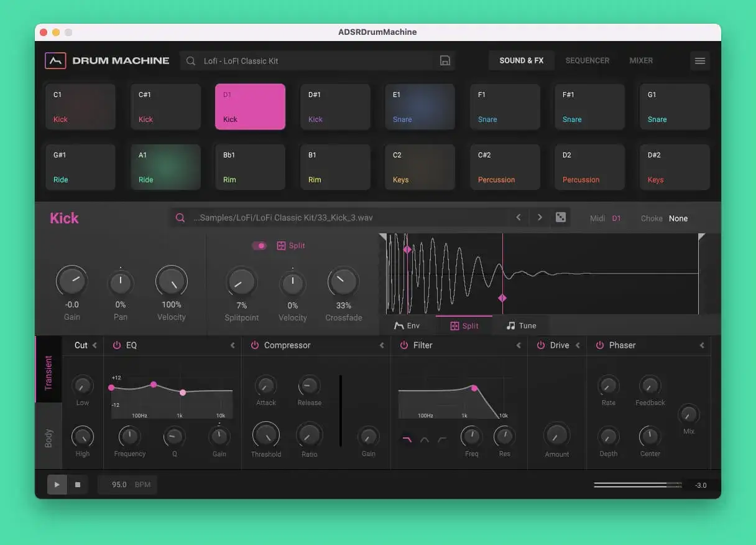Screen dimensions: 756x545
Task: Toggle EQ power button
Action: point(116,345)
